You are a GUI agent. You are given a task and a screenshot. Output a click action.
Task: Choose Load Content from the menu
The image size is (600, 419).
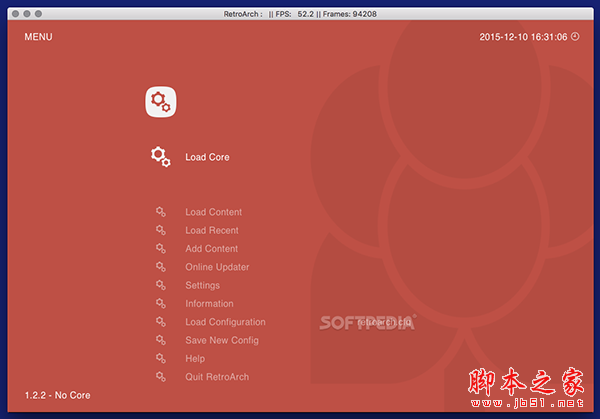click(x=214, y=212)
